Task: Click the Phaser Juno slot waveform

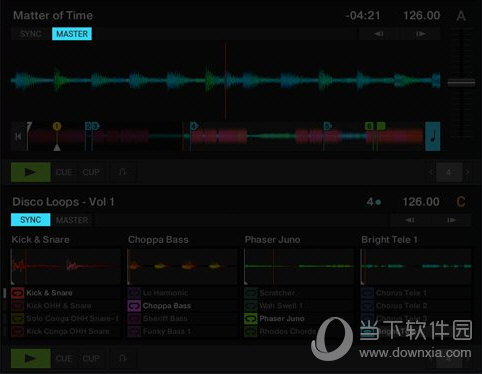Action: point(299,266)
